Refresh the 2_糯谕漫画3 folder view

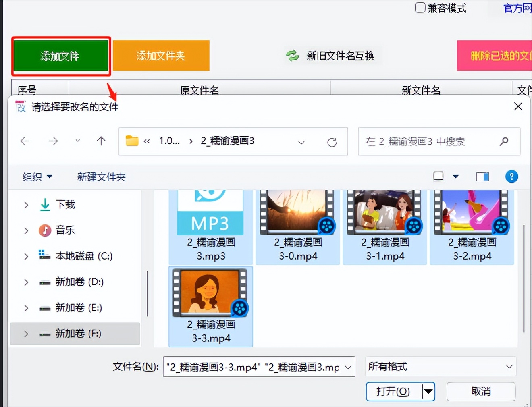(x=332, y=142)
